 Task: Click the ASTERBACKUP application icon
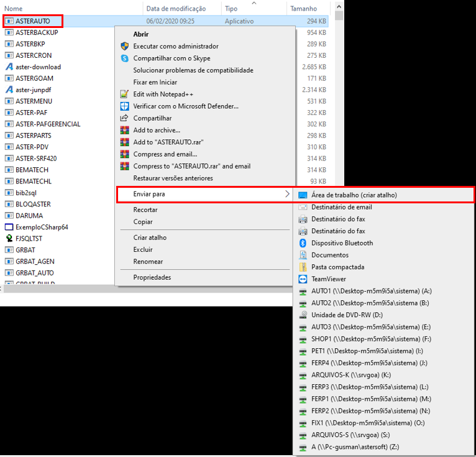[9, 32]
